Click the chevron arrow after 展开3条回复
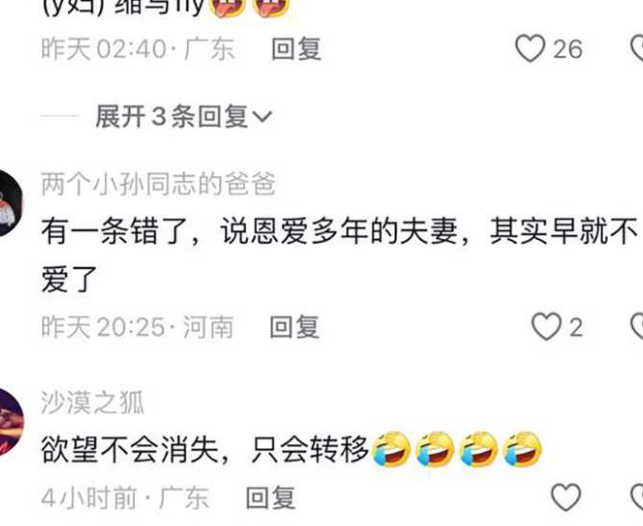The height and width of the screenshot is (526, 643). coord(262,117)
